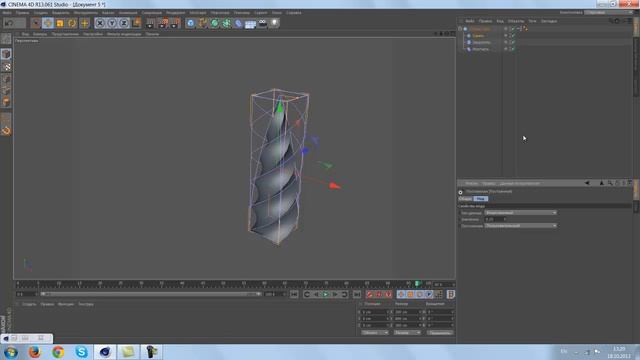Click the Object Manager search icon
The image size is (640, 360).
pyautogui.click(x=611, y=21)
